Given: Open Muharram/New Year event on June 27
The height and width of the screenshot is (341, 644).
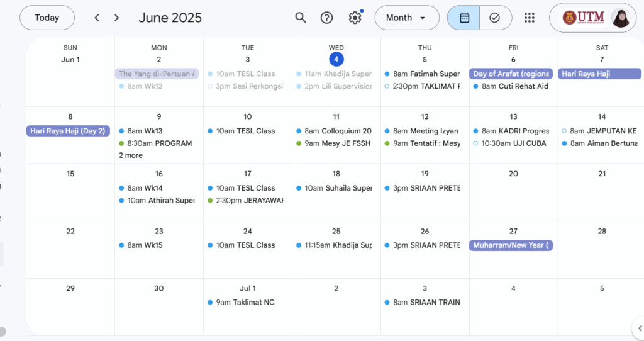Looking at the screenshot, I should 511,245.
